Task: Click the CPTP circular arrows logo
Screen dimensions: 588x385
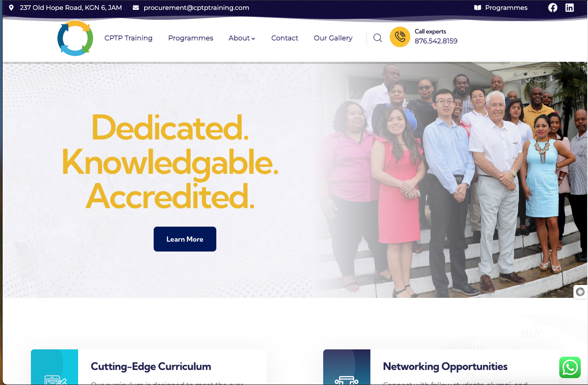Action: click(x=75, y=38)
